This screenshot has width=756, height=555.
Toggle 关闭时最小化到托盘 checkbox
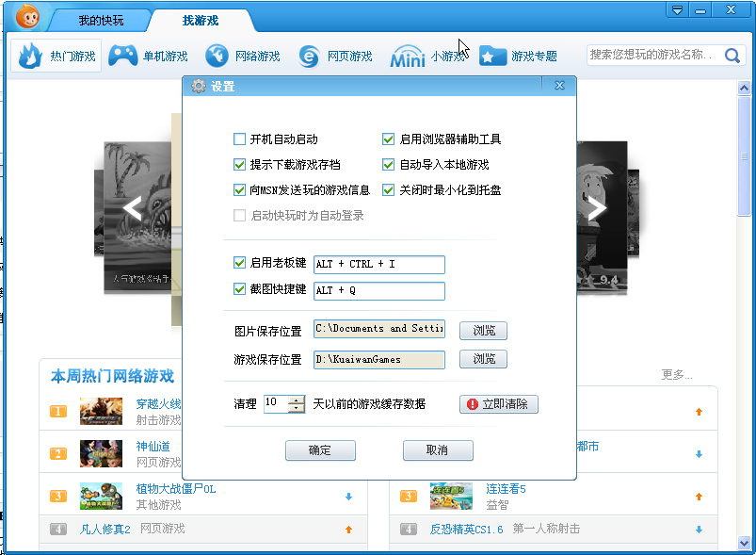(x=388, y=190)
